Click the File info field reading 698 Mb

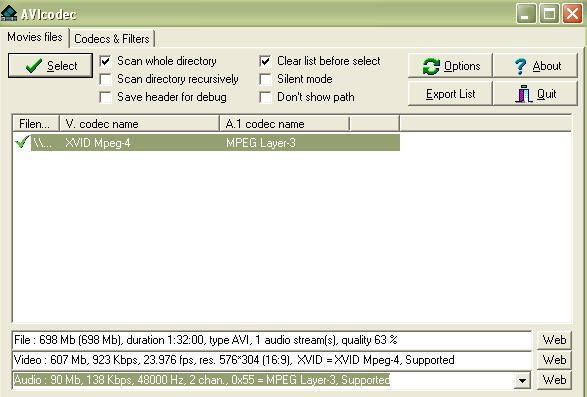(272, 340)
